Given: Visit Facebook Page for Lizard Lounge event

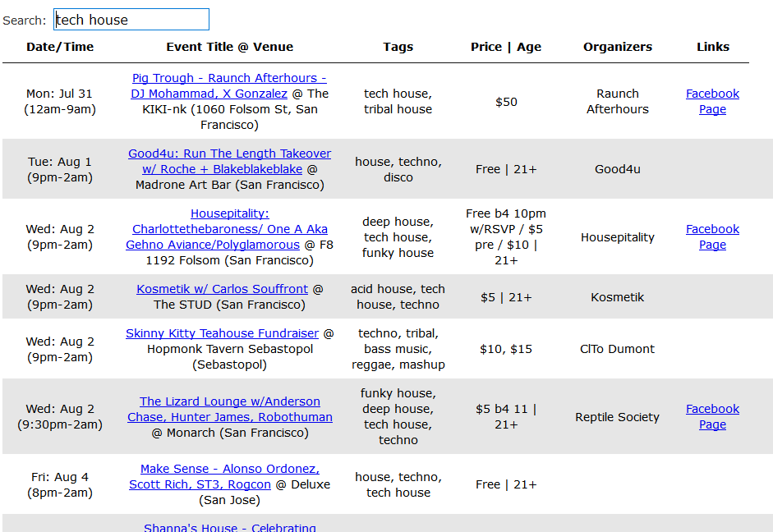Looking at the screenshot, I should (712, 417).
